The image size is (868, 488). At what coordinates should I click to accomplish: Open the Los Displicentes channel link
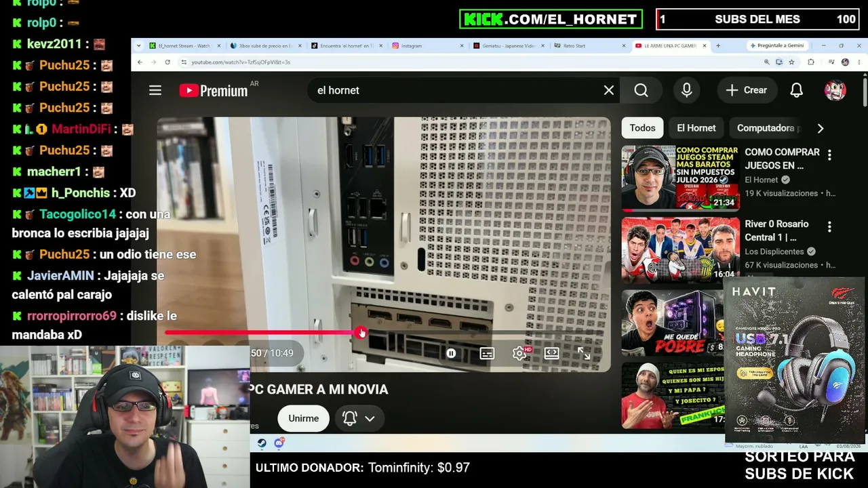776,251
